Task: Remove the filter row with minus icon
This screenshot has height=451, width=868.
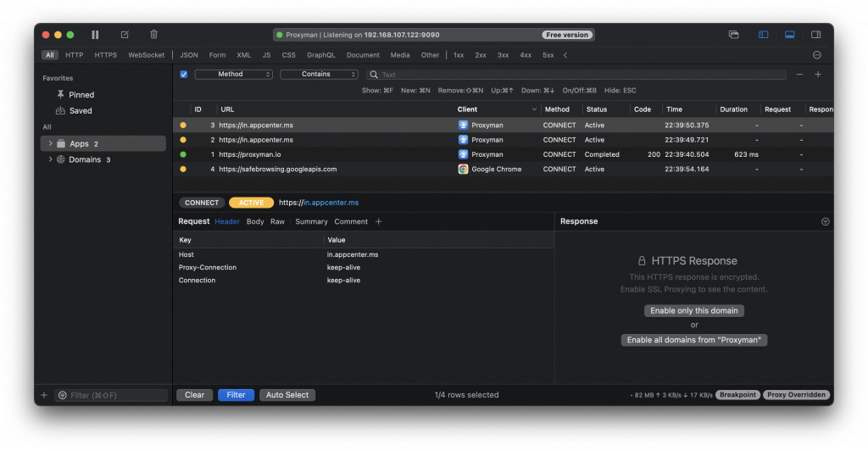Action: tap(799, 74)
